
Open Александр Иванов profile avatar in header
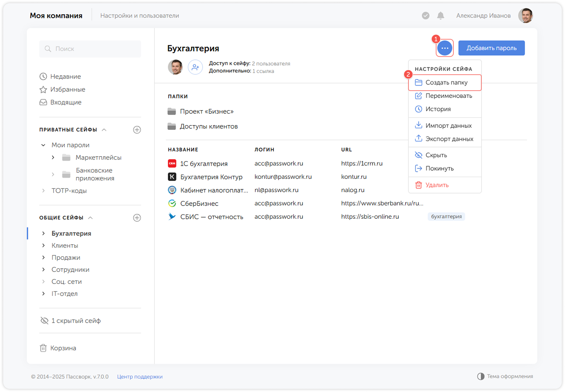(525, 16)
